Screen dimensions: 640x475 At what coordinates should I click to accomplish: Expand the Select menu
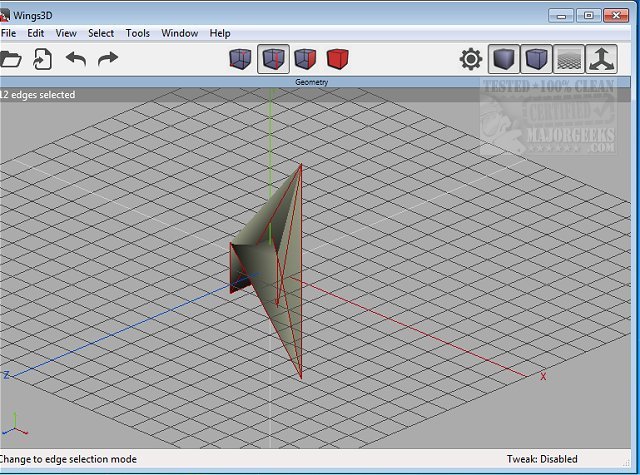tap(101, 33)
